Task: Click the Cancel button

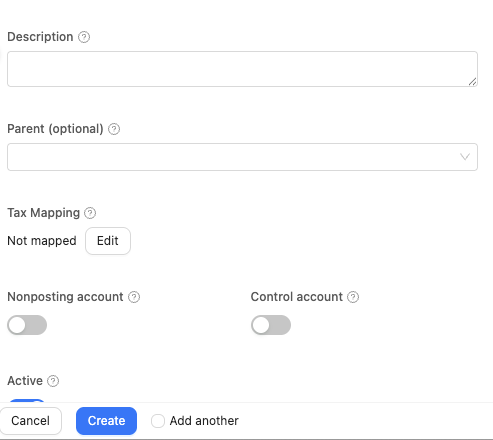Action: click(x=30, y=421)
